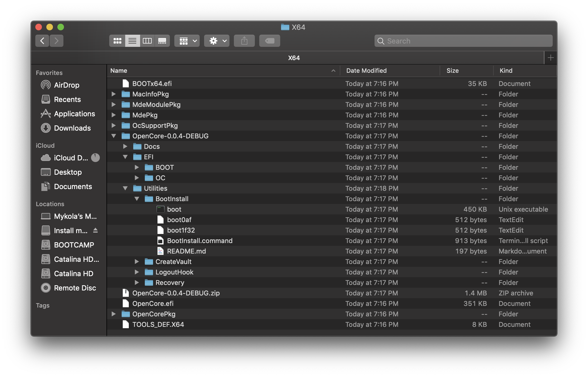Viewport: 588px width, 377px height.
Task: Click the column view button in toolbar
Action: coord(148,40)
